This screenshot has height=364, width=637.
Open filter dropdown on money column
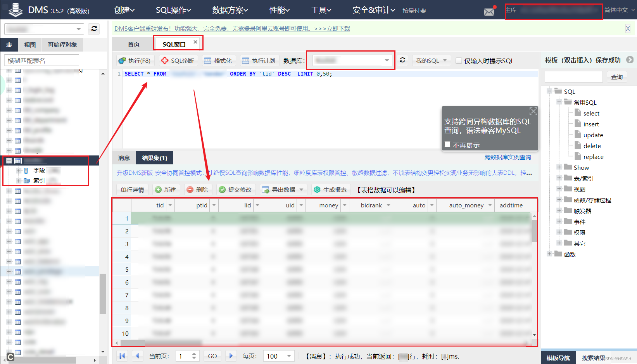[344, 205]
